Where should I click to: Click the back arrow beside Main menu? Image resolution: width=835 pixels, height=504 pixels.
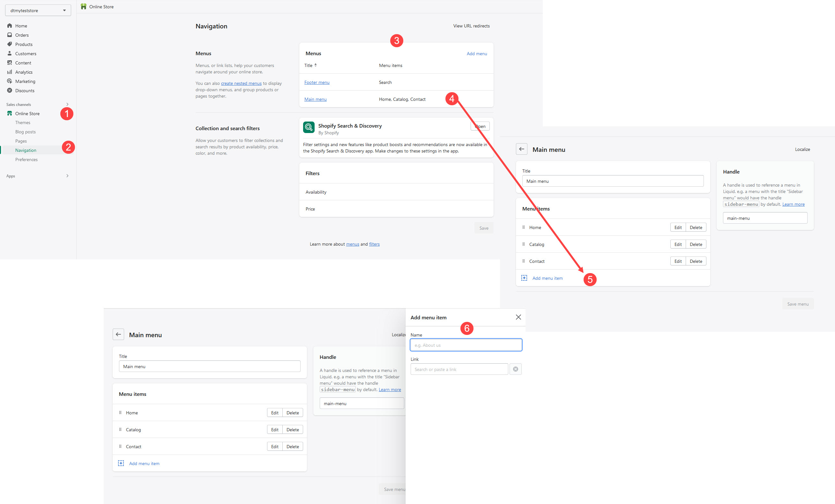521,149
